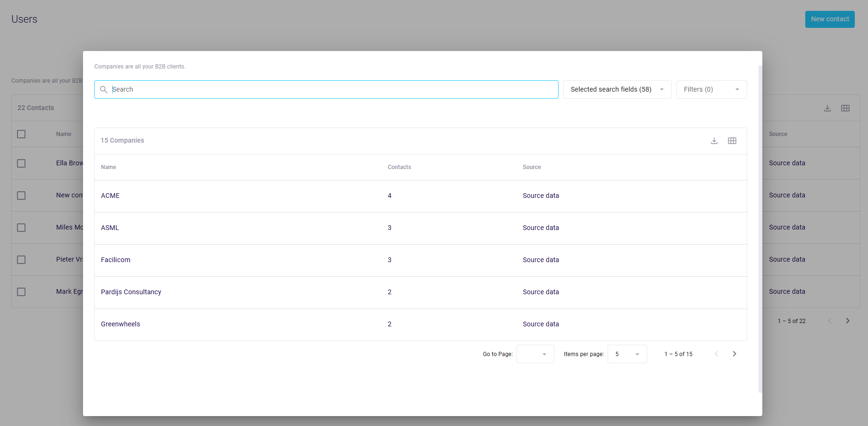
Task: Click the Users page title
Action: (24, 19)
